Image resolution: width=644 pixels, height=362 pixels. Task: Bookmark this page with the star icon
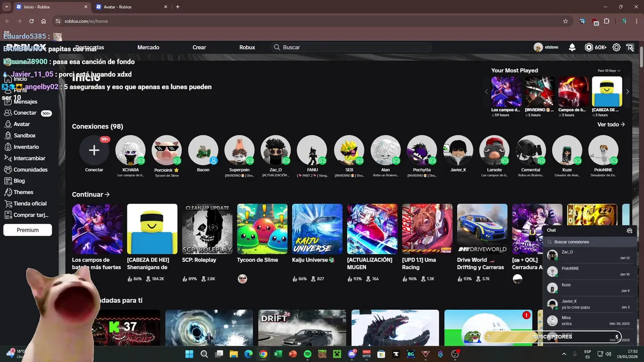[566, 21]
